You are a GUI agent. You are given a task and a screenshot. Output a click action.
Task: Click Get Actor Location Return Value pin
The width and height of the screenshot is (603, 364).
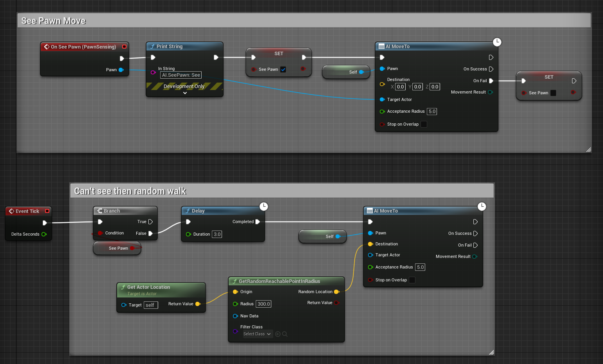(x=198, y=304)
